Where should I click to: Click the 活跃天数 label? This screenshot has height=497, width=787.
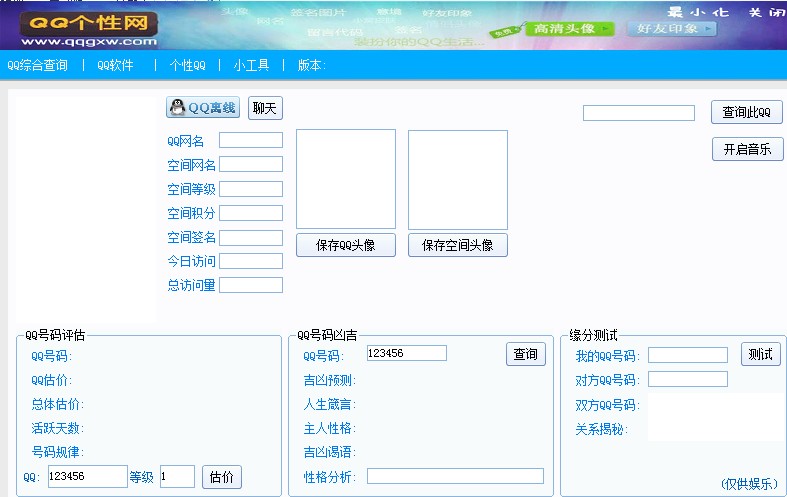pyautogui.click(x=57, y=428)
